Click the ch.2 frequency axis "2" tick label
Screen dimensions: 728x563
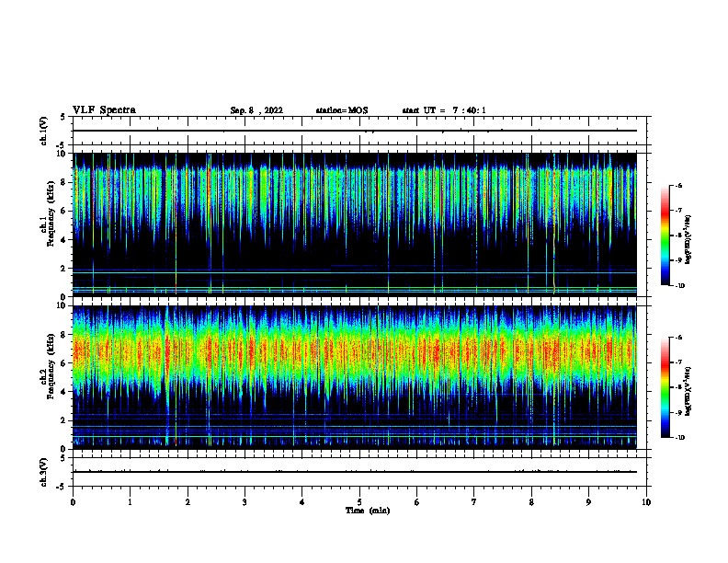(64, 420)
